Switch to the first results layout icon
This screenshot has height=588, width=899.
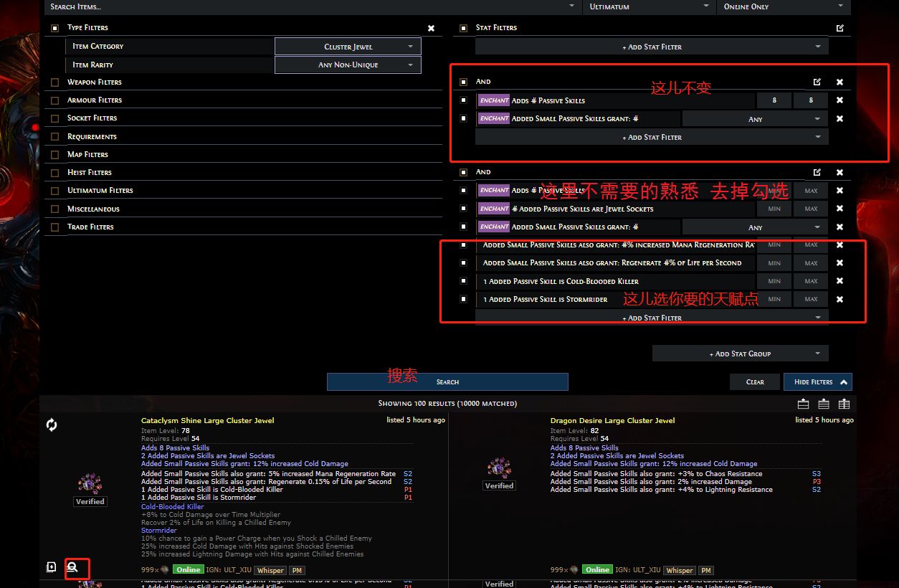coord(804,404)
